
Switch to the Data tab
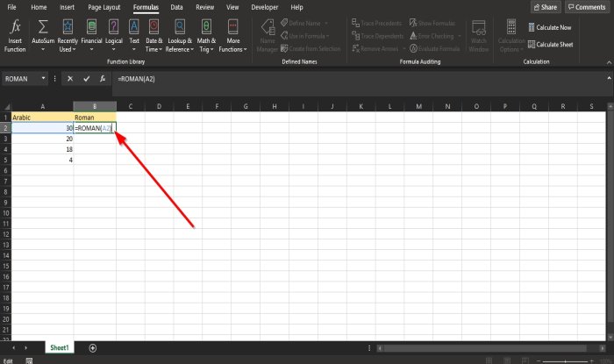click(x=176, y=7)
